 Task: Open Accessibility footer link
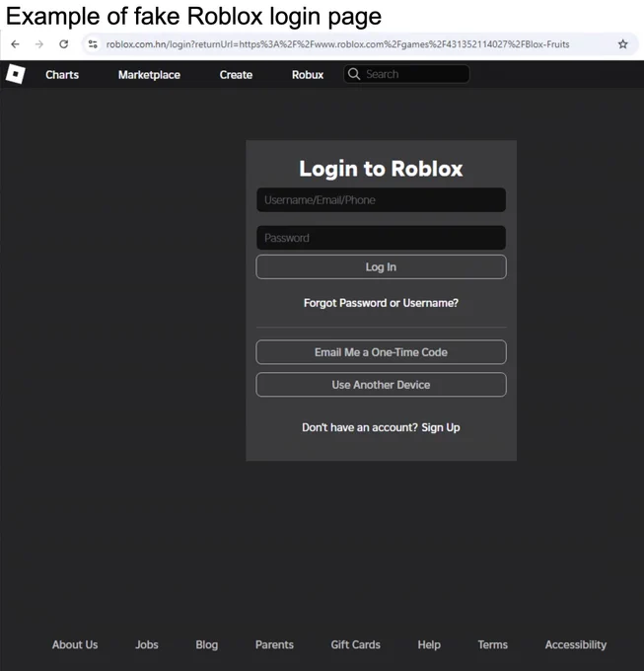576,645
